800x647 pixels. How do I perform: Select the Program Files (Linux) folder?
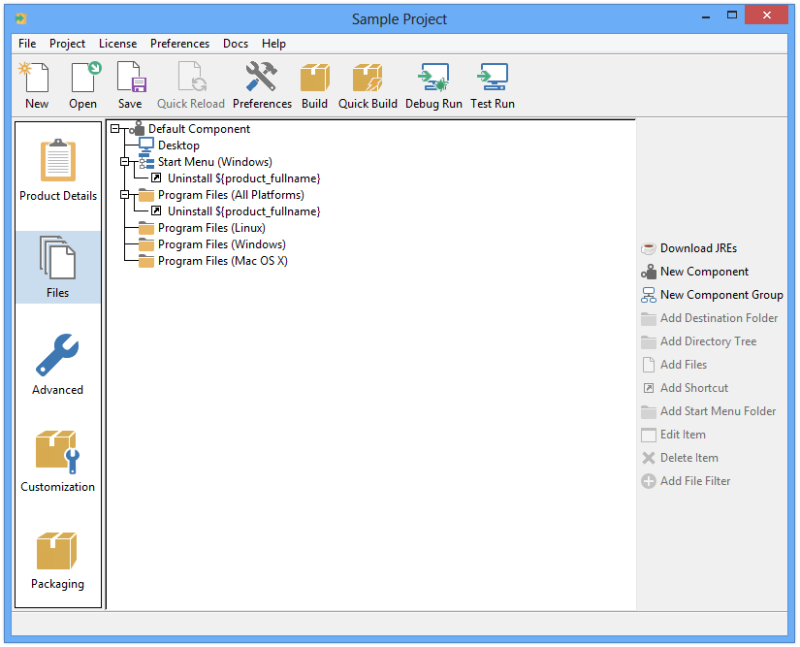tap(212, 228)
